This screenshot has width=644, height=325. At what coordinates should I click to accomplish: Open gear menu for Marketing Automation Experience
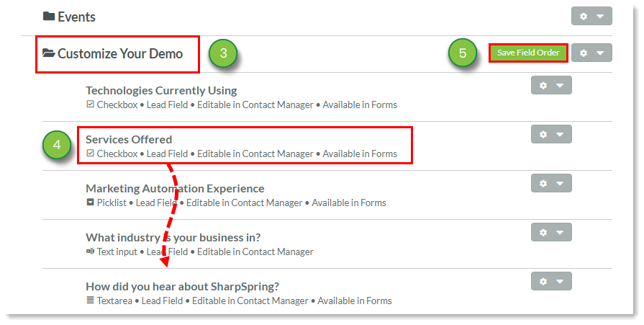551,183
